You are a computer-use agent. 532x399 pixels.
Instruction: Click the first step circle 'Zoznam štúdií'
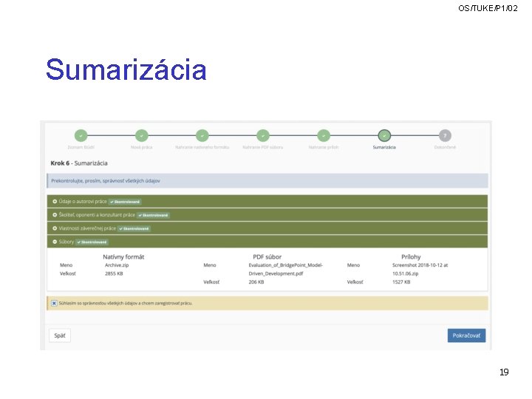coord(81,135)
